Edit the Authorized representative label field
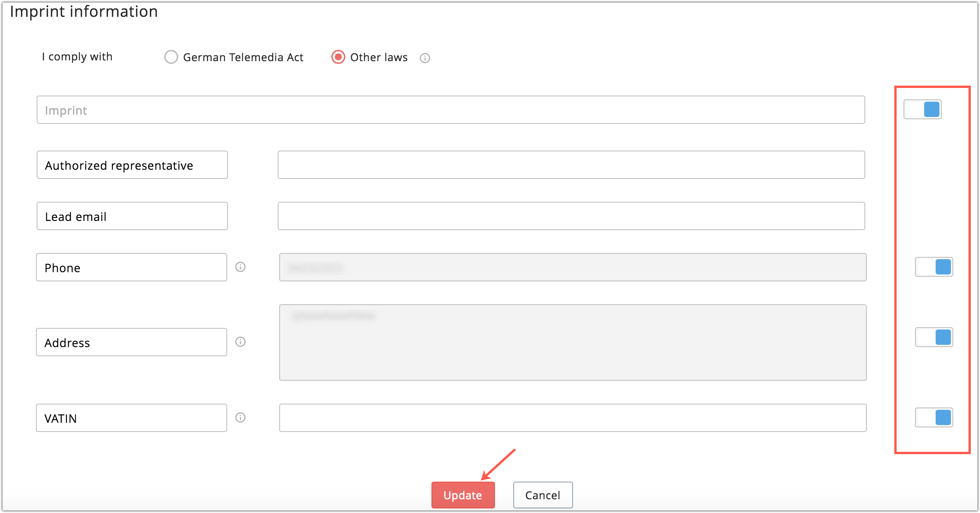 [132, 165]
